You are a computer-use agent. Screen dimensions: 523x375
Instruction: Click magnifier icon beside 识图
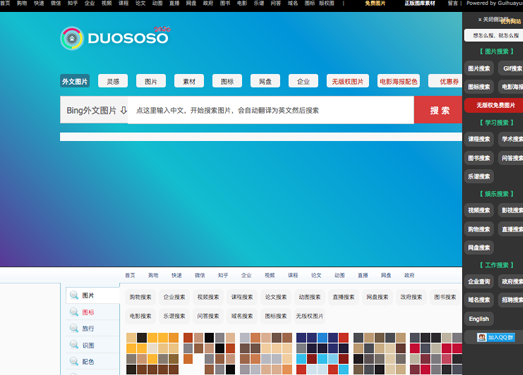click(x=74, y=344)
